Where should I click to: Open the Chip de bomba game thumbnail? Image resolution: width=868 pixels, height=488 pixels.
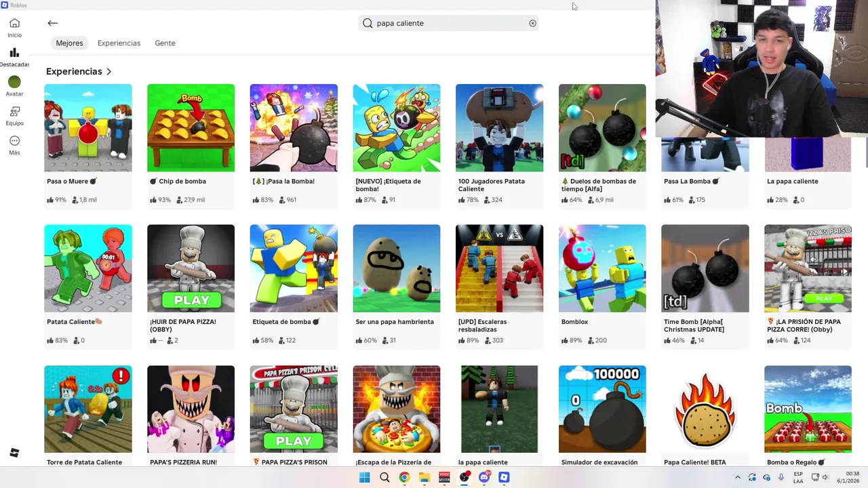(x=191, y=127)
